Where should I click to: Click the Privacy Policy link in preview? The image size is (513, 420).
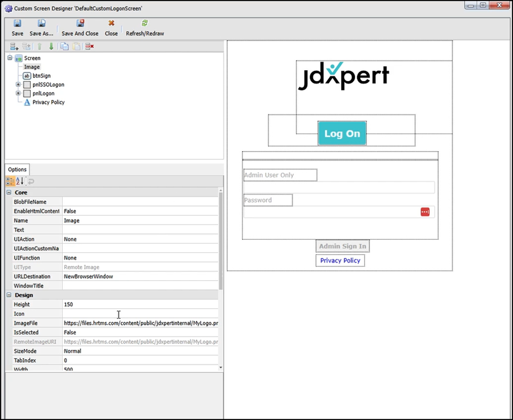tap(340, 261)
